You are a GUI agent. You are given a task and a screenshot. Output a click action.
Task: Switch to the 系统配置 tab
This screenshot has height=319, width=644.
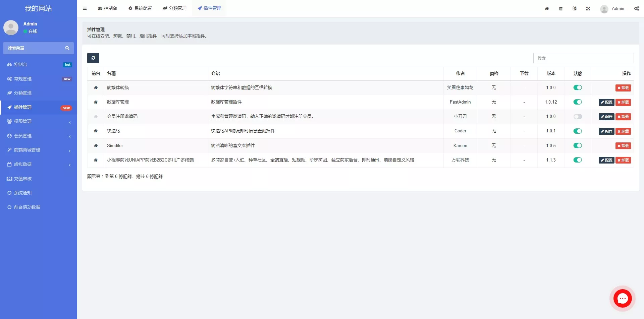tap(140, 8)
